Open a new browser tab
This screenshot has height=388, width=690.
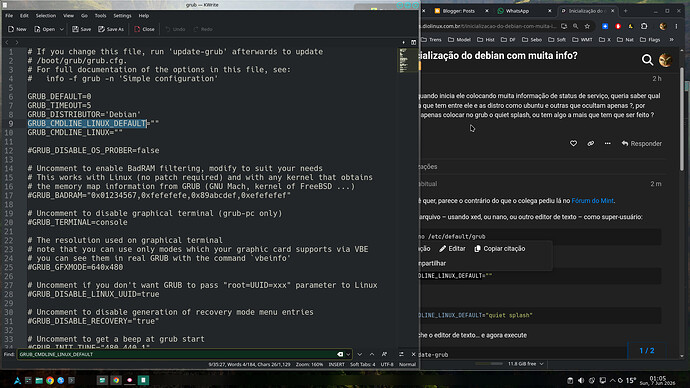click(x=625, y=11)
